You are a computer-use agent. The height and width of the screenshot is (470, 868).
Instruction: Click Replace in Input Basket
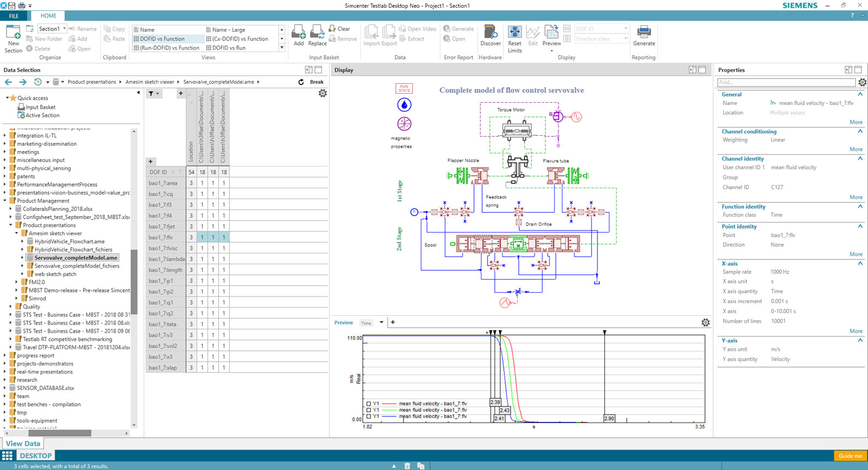point(317,33)
